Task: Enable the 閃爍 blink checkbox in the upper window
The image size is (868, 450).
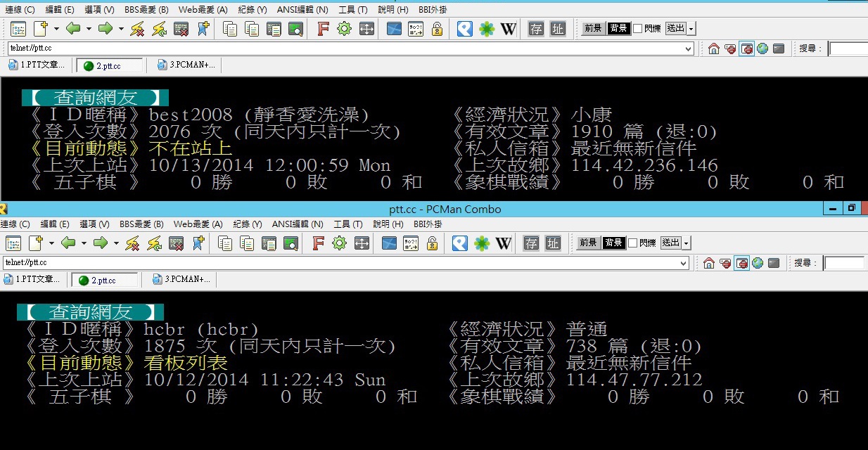Action: coord(637,29)
